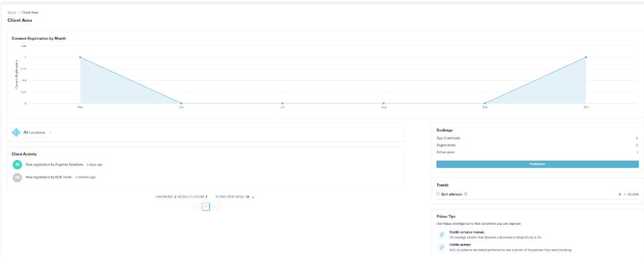The width and height of the screenshot is (644, 275).
Task: Click the Customize button in Bookings
Action: (537, 163)
